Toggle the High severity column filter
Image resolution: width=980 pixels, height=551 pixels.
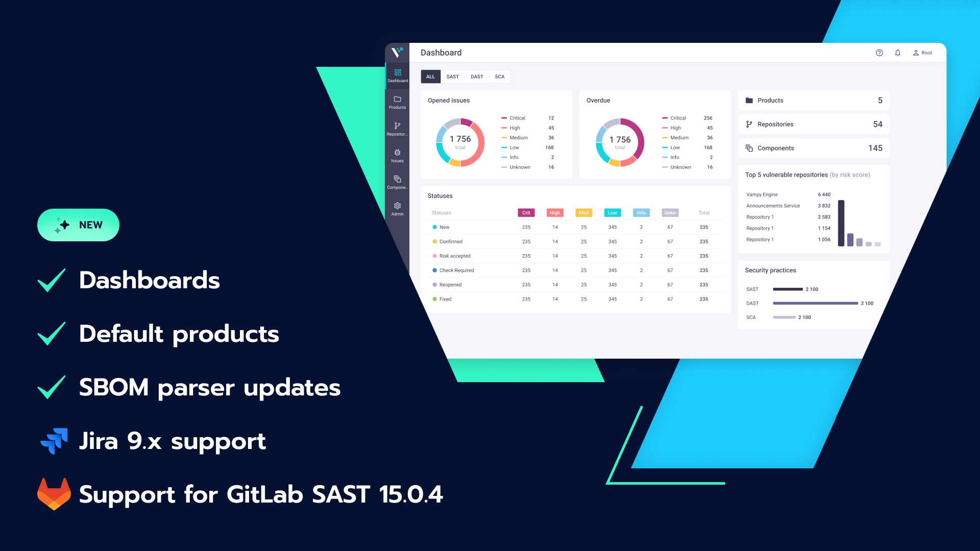tap(555, 213)
